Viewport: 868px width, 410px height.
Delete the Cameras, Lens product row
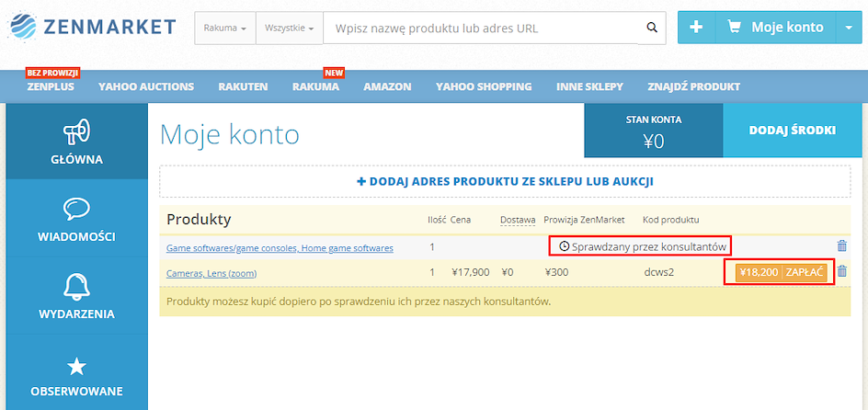pos(842,271)
